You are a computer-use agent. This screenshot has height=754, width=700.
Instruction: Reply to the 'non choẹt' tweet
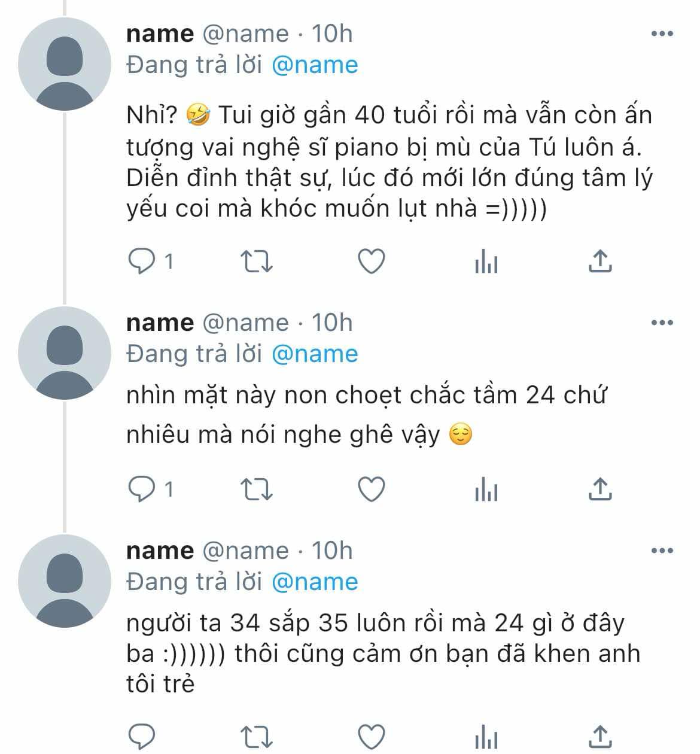pos(142,490)
